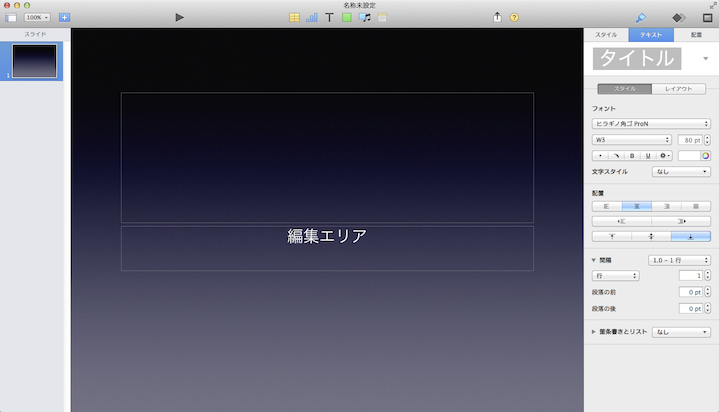Align text vertically to bottom
Image resolution: width=719 pixels, height=412 pixels.
[691, 236]
